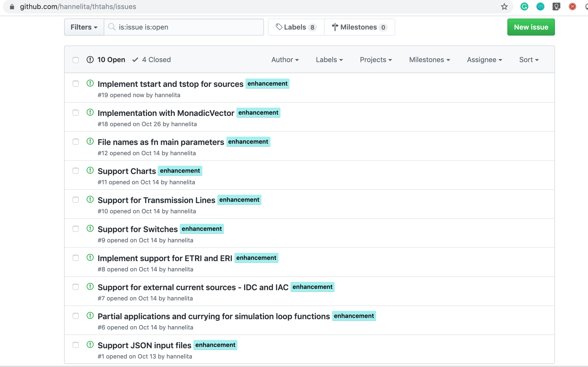Open the Grammarly extension icon
The image size is (588, 367).
pyautogui.click(x=524, y=7)
